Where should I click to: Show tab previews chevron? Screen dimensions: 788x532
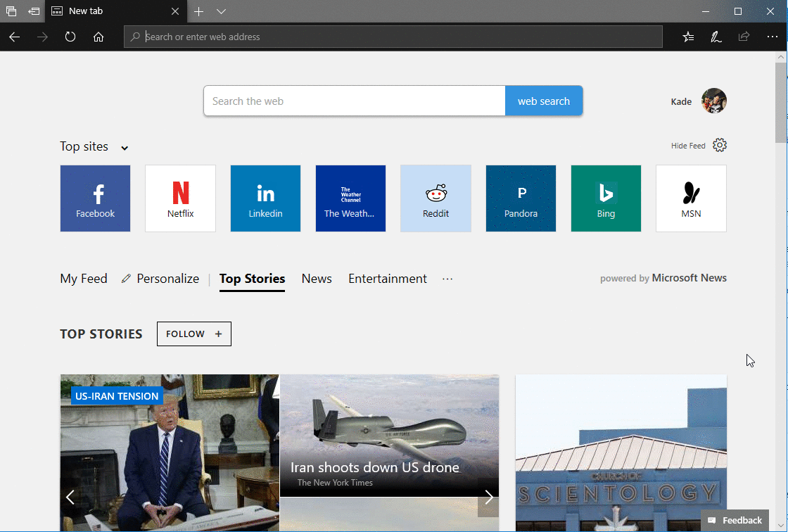tap(221, 11)
